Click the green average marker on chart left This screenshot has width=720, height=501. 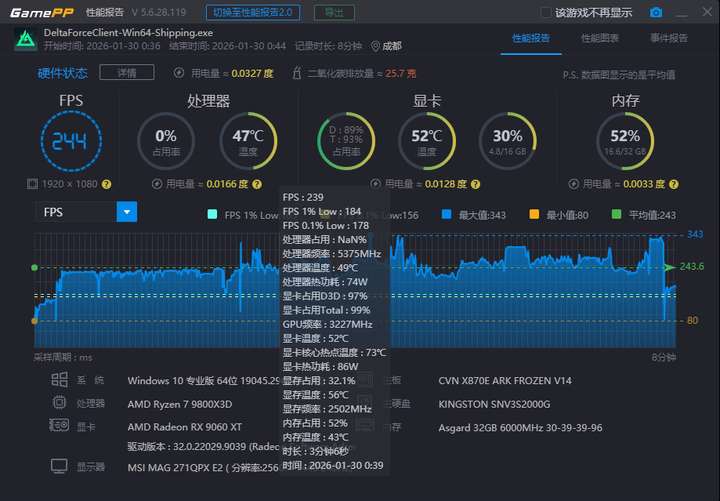pyautogui.click(x=34, y=267)
